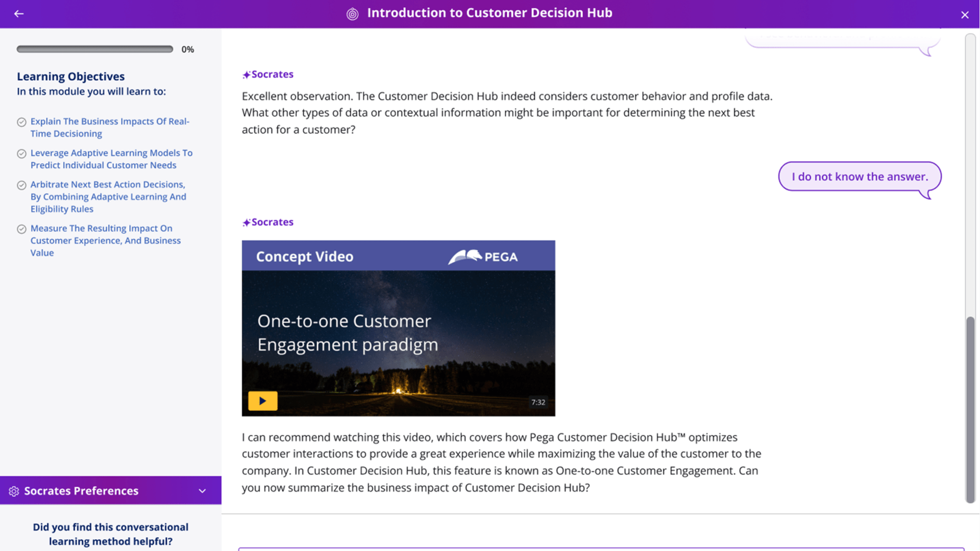This screenshot has height=551, width=980.
Task: Click the Socrates Preferences gear icon
Action: click(14, 491)
